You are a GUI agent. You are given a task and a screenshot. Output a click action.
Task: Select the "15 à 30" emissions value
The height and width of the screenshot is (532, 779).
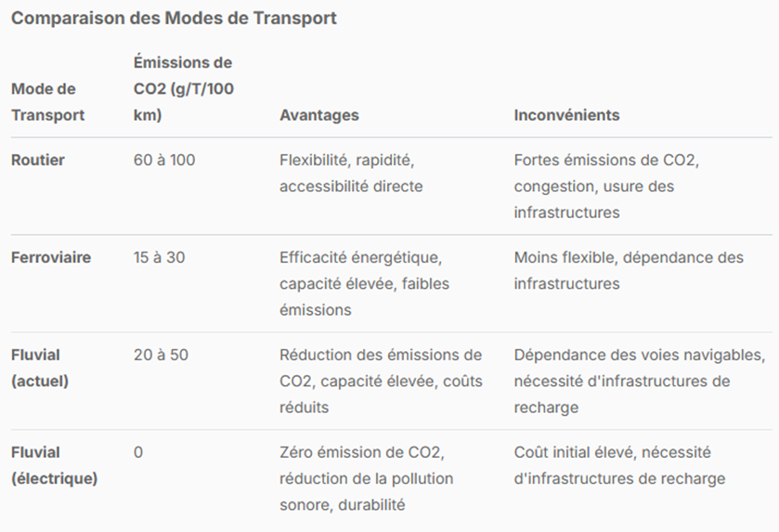pyautogui.click(x=159, y=257)
